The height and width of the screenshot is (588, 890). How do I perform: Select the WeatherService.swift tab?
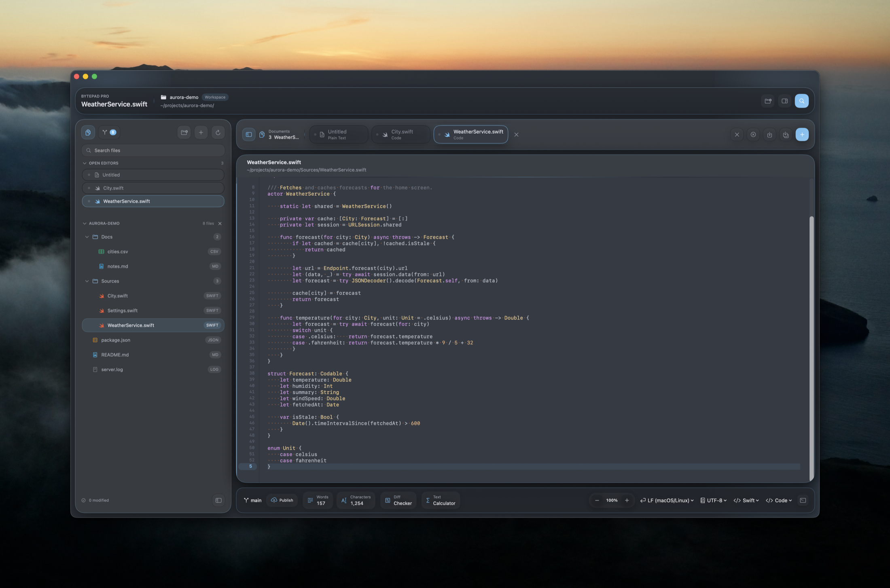471,135
